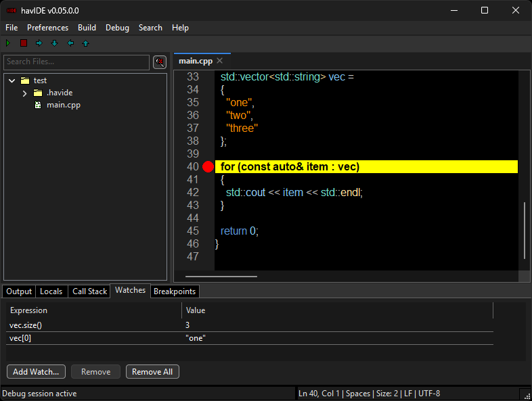Expand the .havide folder

[x=24, y=93]
